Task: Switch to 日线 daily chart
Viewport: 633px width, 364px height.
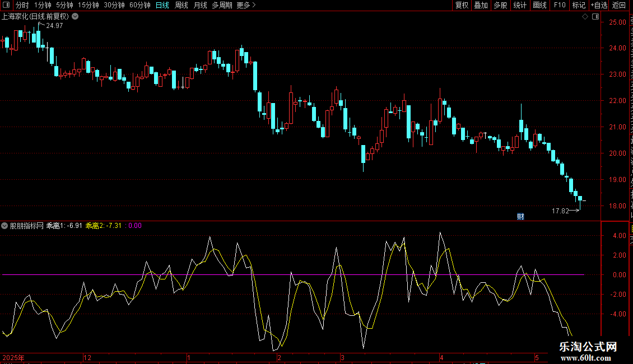Action: click(162, 5)
